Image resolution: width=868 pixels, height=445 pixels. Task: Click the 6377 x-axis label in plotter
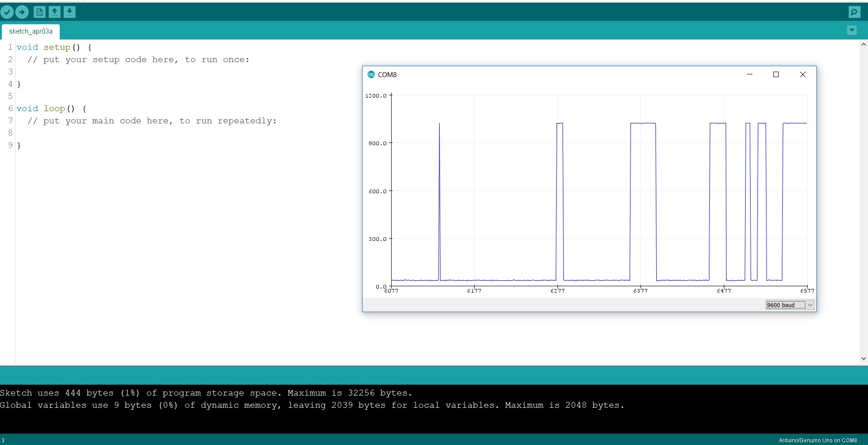point(640,291)
